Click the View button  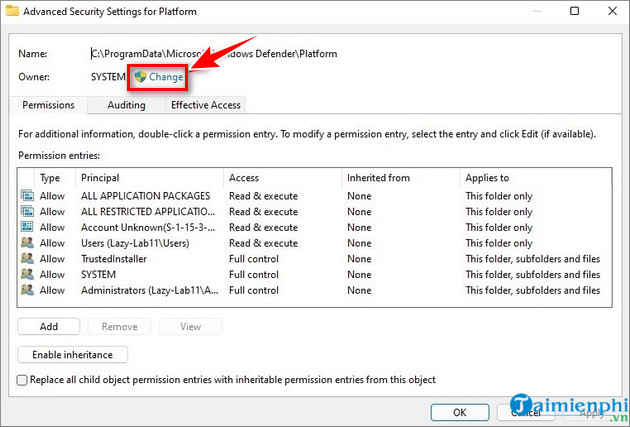[x=190, y=327]
